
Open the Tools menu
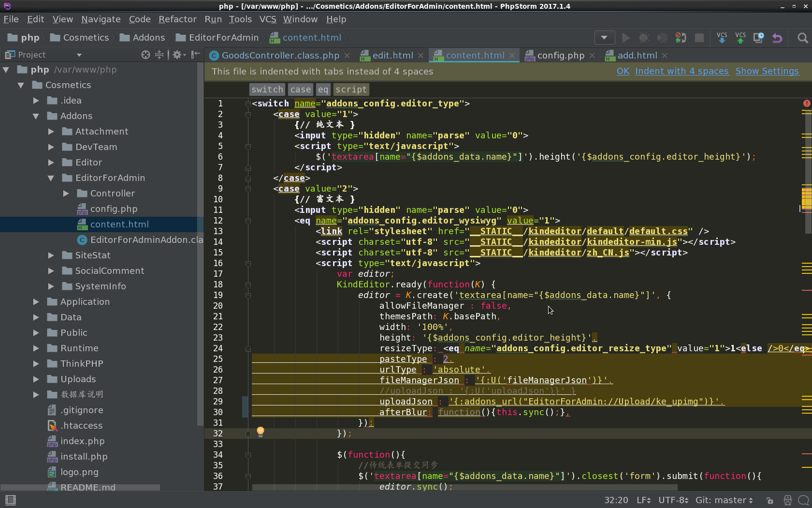(x=240, y=19)
